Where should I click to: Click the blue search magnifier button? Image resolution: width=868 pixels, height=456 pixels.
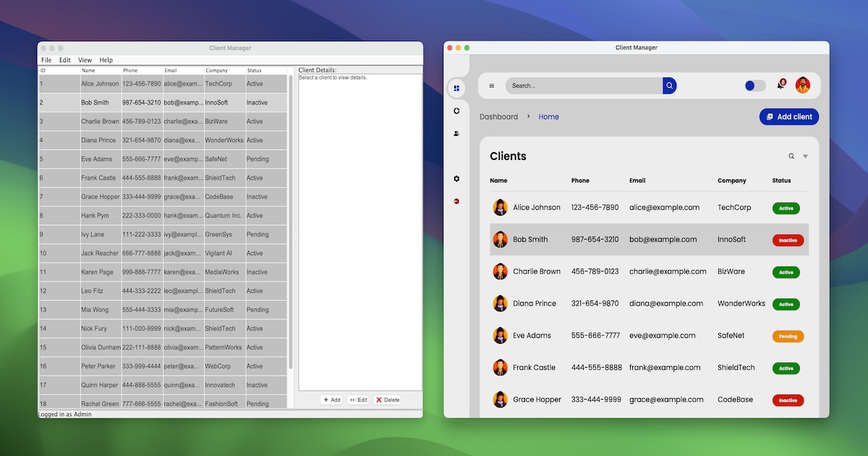point(669,85)
